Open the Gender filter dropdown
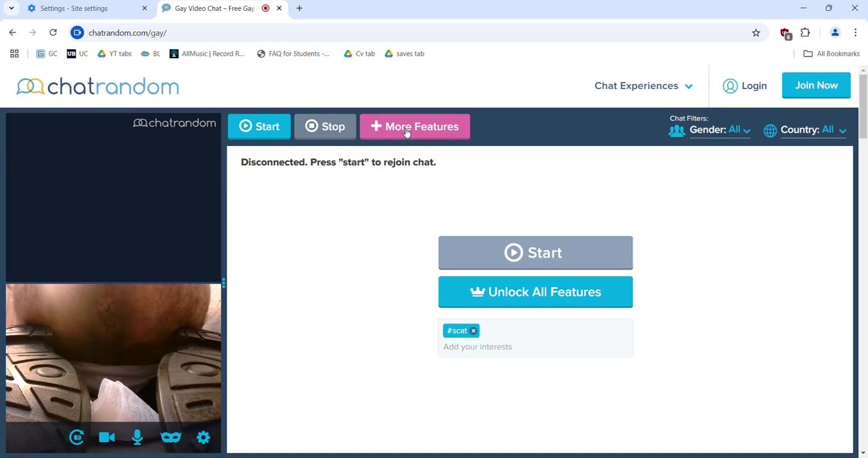 719,130
